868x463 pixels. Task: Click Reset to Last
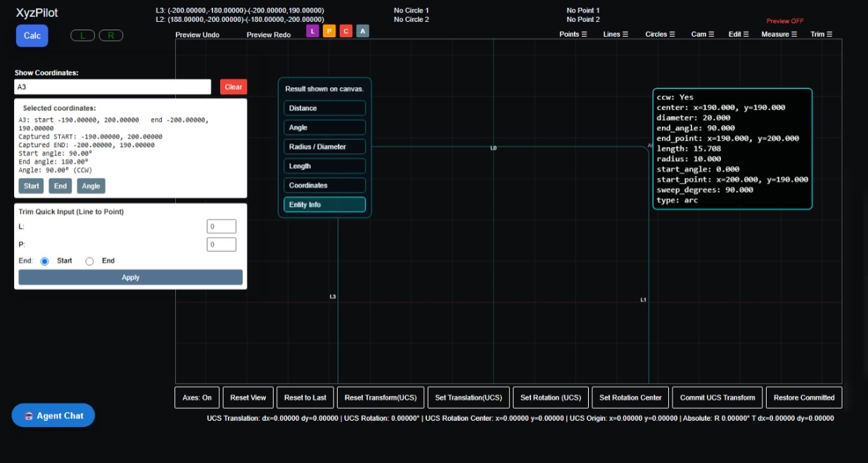305,398
